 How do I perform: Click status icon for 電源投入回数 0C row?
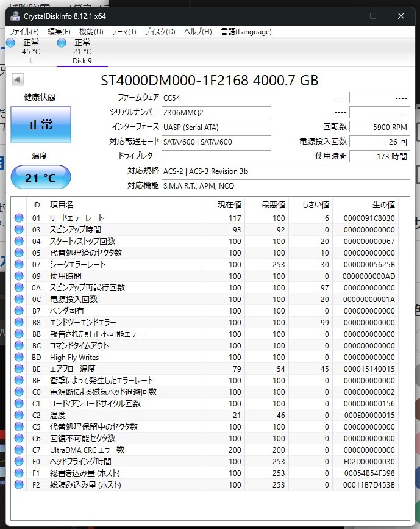[x=19, y=299]
